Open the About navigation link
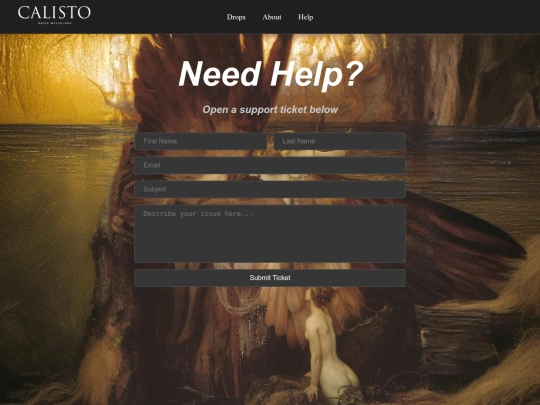Image resolution: width=540 pixels, height=405 pixels. click(272, 17)
